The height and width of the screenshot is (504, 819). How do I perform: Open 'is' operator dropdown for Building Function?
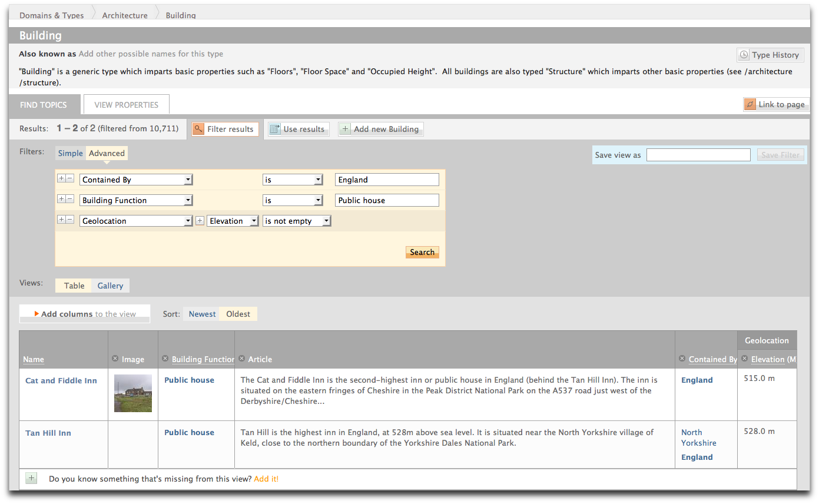coord(293,200)
